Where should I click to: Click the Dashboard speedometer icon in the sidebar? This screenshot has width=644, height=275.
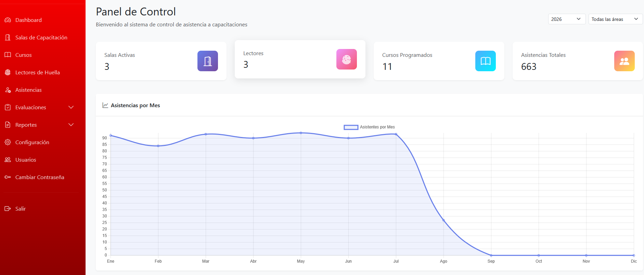pos(8,20)
